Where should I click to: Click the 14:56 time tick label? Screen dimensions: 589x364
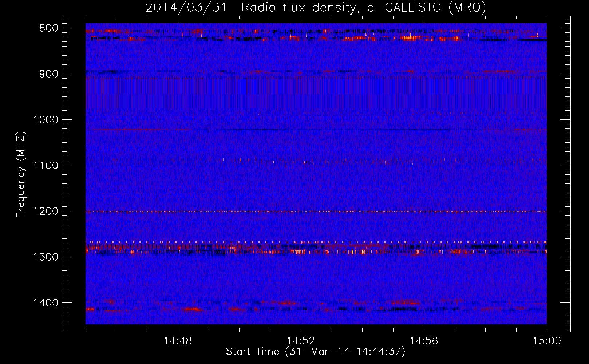pos(424,341)
